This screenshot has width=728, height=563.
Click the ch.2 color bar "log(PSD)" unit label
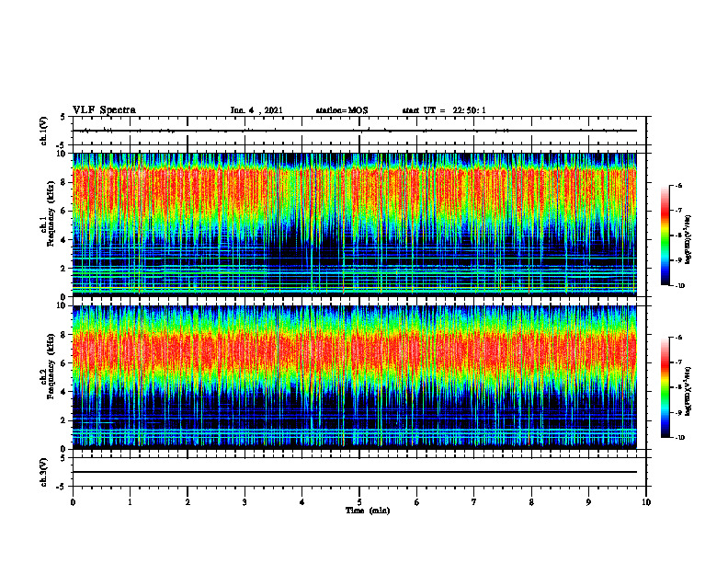click(x=689, y=392)
